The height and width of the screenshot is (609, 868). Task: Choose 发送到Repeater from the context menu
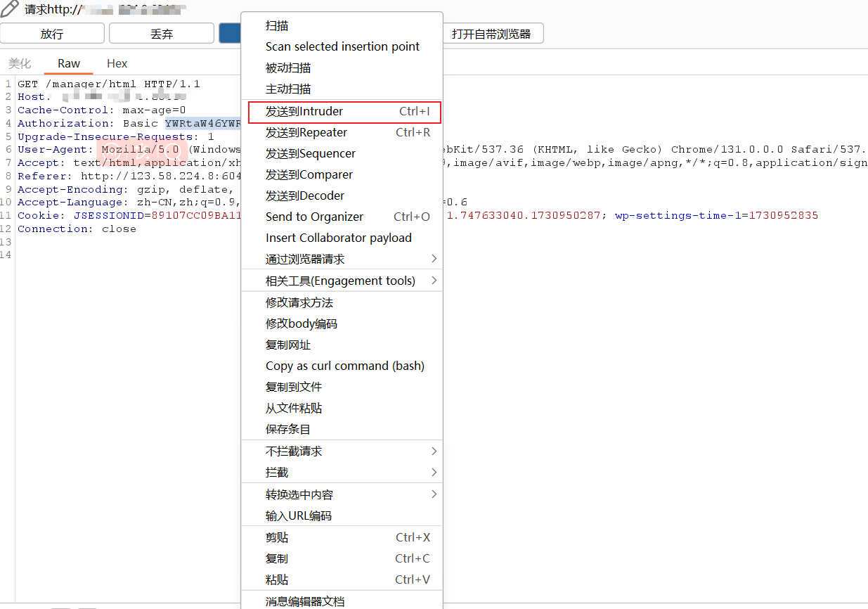306,132
